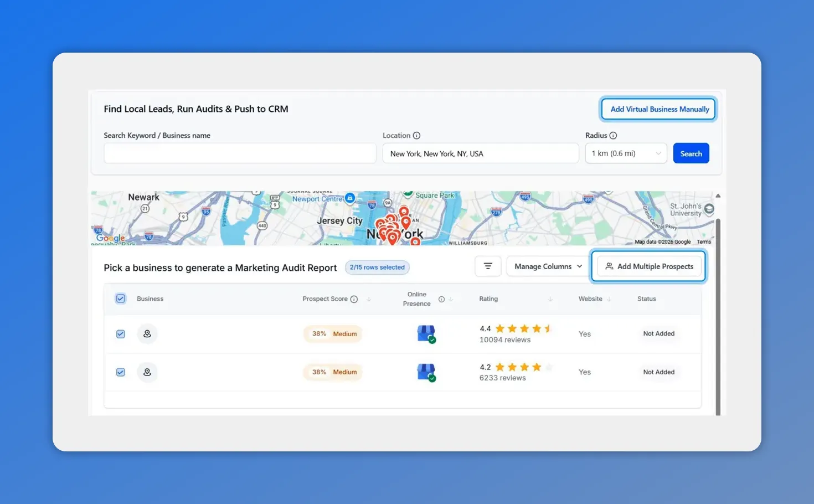Click the filter icon beside Manage Columns
This screenshot has height=504, width=814.
pos(488,266)
